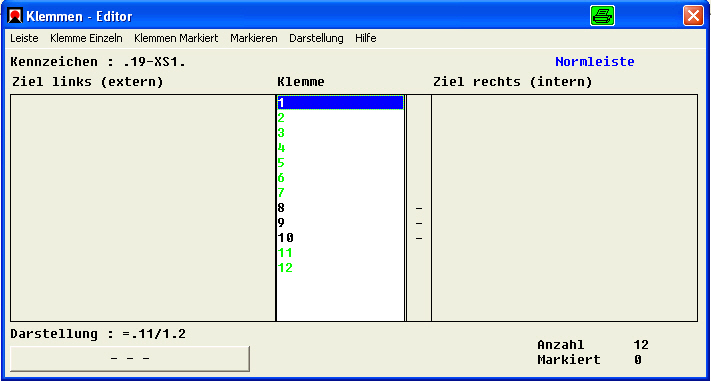Select Klemme 2 in the list

point(340,118)
